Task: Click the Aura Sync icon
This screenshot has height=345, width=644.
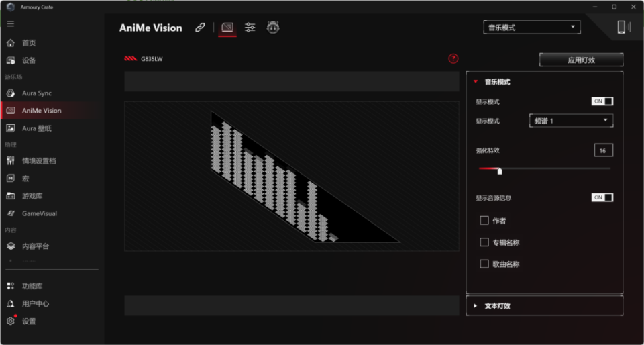Action: [11, 93]
